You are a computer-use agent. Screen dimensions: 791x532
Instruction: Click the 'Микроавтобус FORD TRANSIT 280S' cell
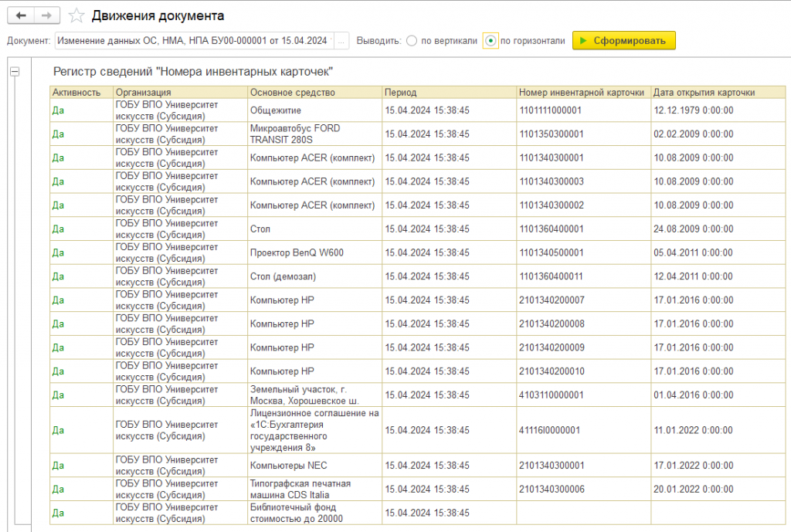(315, 134)
